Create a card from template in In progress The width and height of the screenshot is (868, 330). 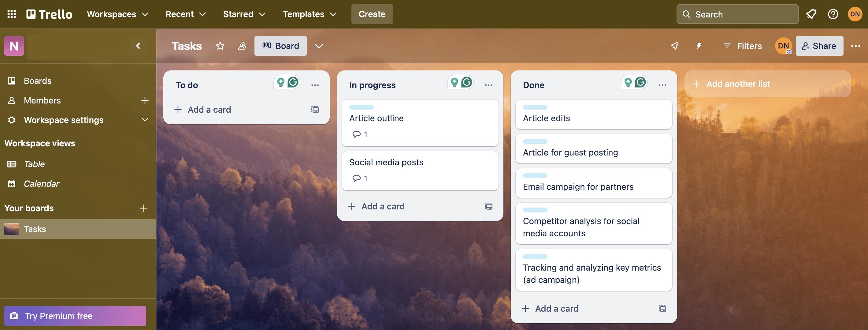tap(488, 206)
